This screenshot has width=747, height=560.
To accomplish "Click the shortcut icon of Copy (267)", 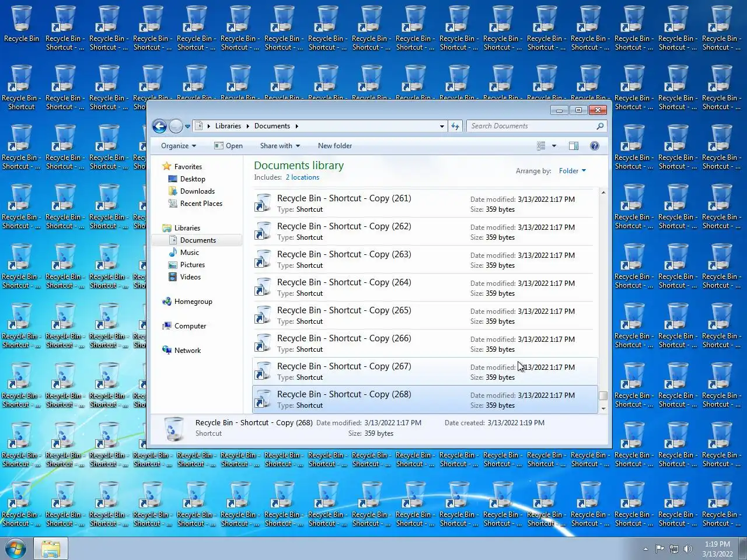I will 263,371.
